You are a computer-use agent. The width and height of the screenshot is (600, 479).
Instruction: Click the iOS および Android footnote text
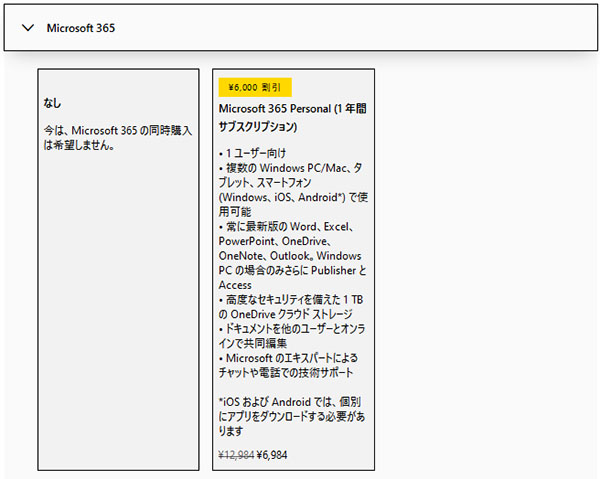click(292, 416)
